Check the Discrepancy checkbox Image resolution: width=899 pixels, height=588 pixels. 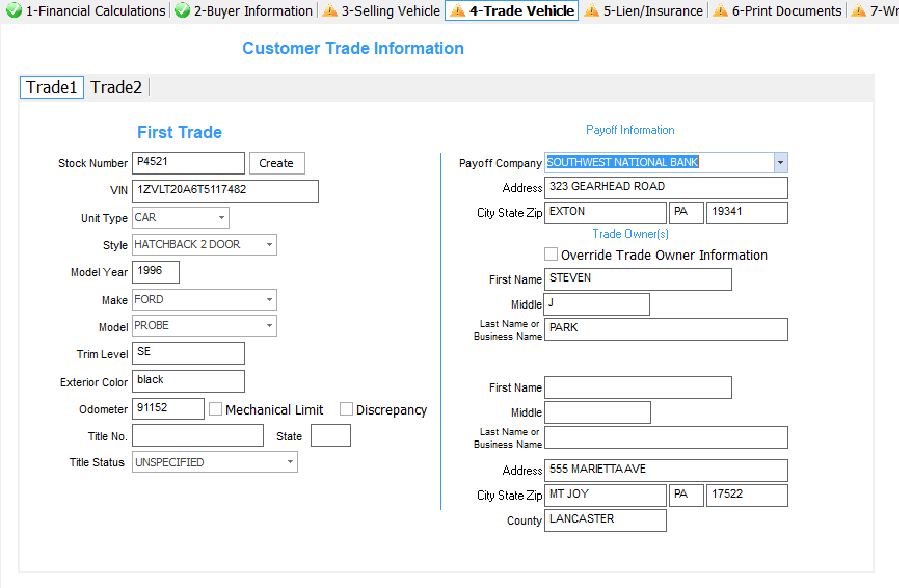pos(346,409)
